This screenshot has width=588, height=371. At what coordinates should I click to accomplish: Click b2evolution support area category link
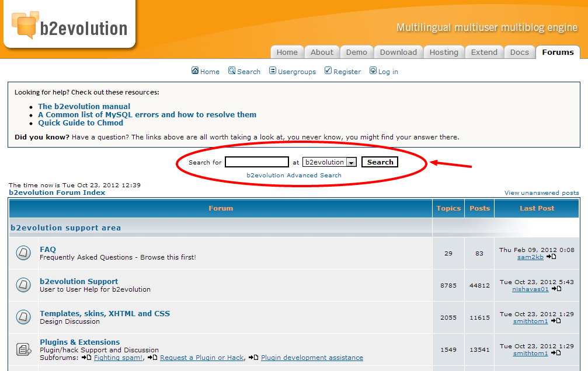[65, 228]
